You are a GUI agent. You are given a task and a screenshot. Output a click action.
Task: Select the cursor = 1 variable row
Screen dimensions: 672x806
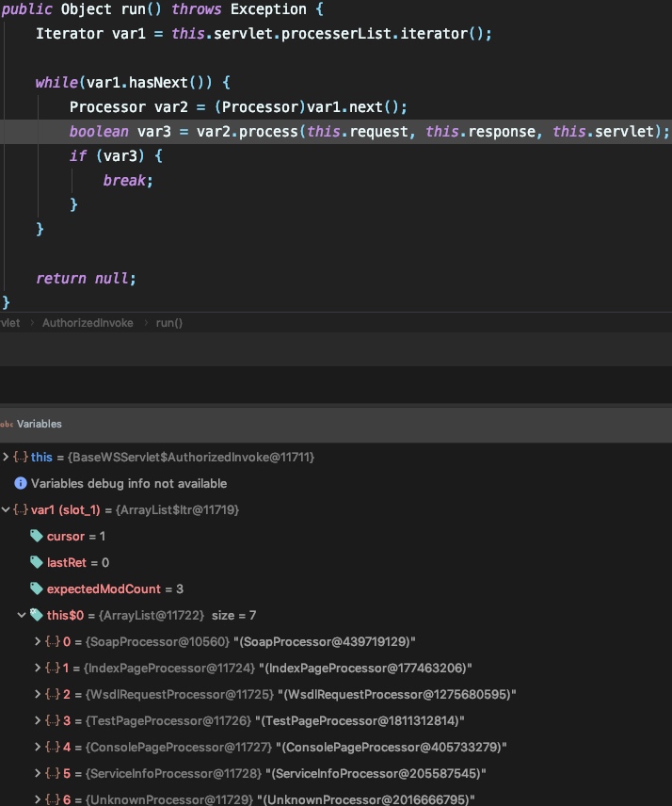pyautogui.click(x=336, y=536)
